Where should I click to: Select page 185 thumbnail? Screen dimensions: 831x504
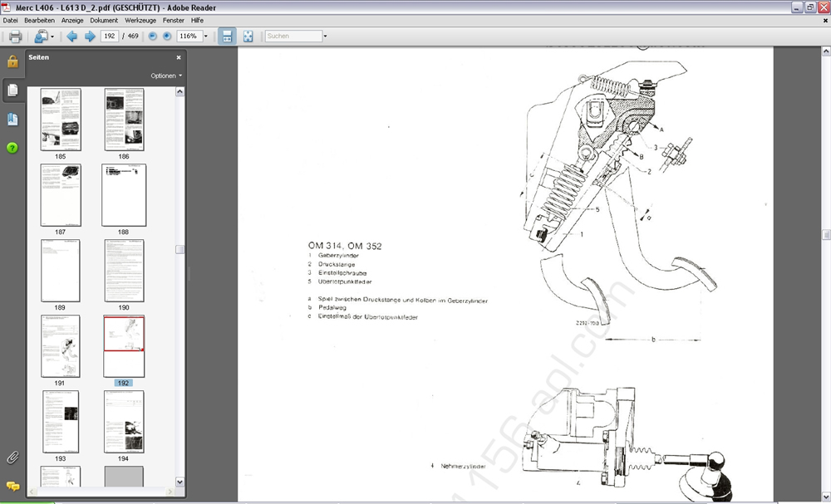pos(61,120)
